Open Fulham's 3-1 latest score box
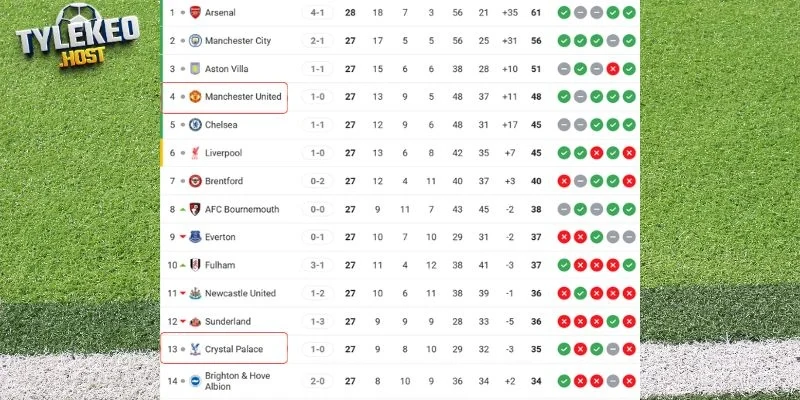 pyautogui.click(x=317, y=265)
